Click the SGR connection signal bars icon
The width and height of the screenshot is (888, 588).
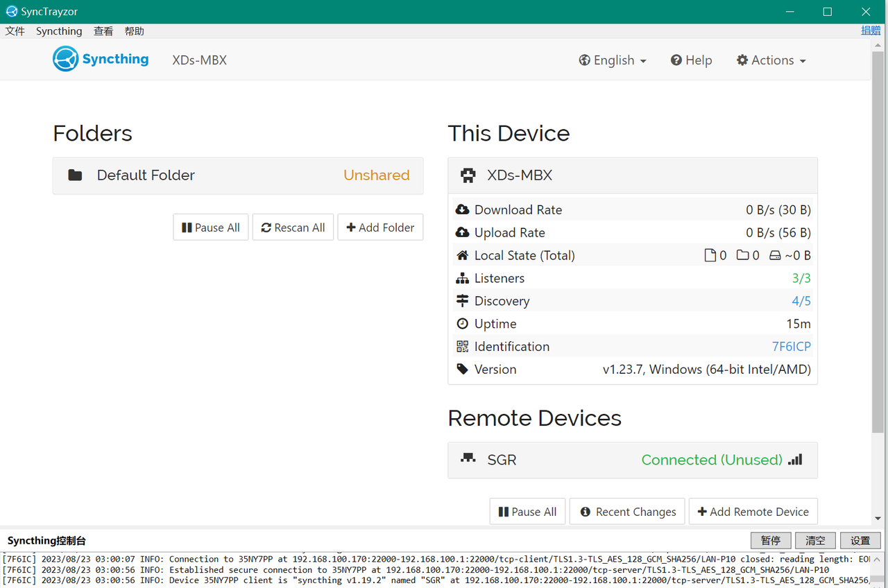point(795,459)
